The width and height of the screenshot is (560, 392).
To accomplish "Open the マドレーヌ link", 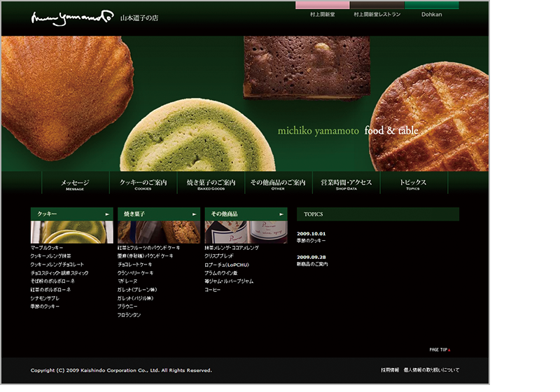I will coord(128,281).
